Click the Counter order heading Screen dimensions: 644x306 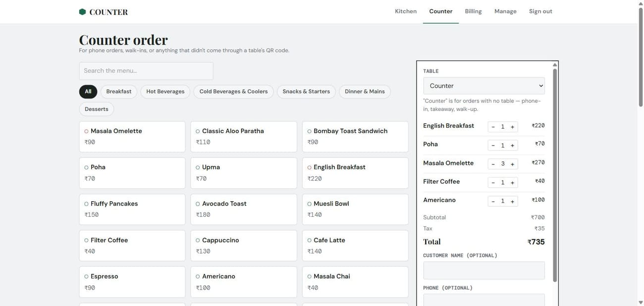(x=123, y=39)
